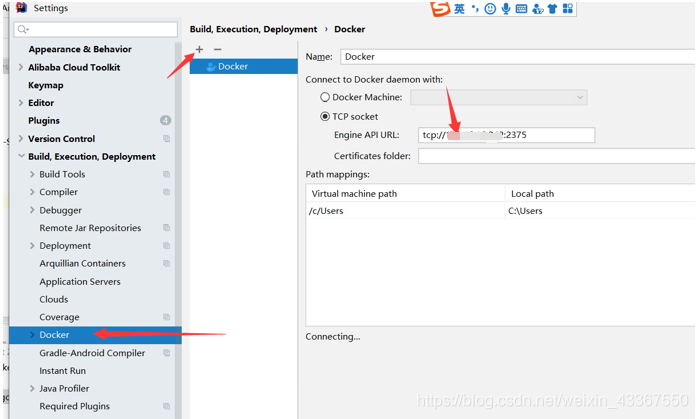698x419 pixels.
Task: Click project-level icon beside Version Control
Action: tap(166, 138)
